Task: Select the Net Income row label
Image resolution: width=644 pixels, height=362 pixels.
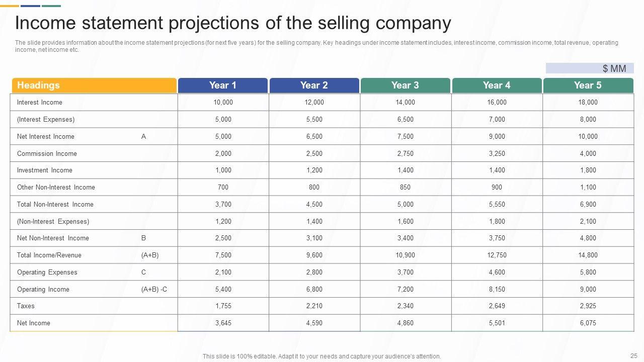Action: [x=34, y=323]
